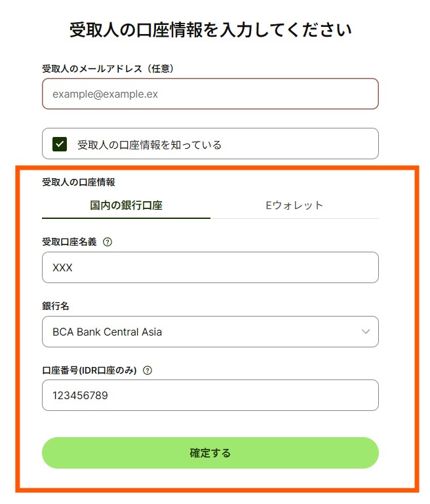
Task: Expand the 銀行名 dropdown chevron arrow
Action: [366, 332]
